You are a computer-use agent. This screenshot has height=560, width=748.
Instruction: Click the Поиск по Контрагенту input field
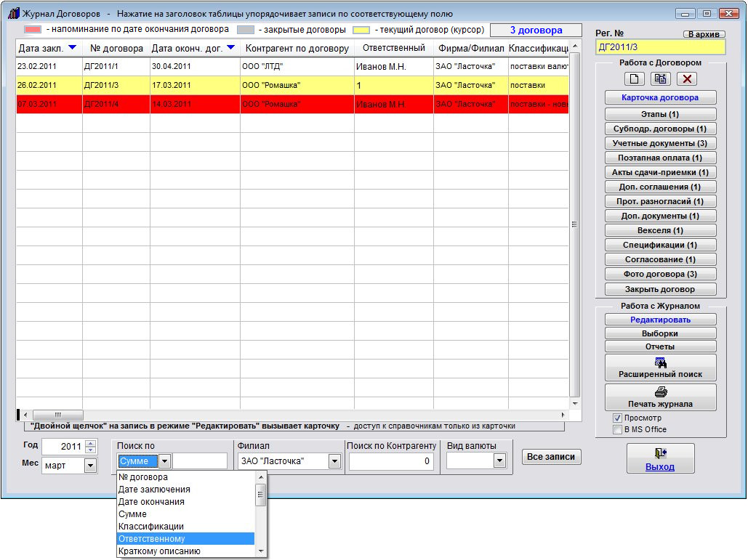(x=392, y=460)
